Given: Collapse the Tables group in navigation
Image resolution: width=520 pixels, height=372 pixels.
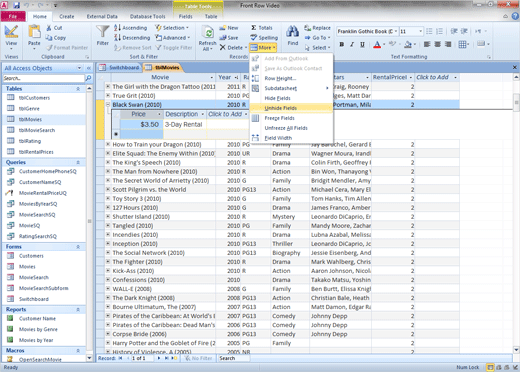Looking at the screenshot, I should [78, 89].
